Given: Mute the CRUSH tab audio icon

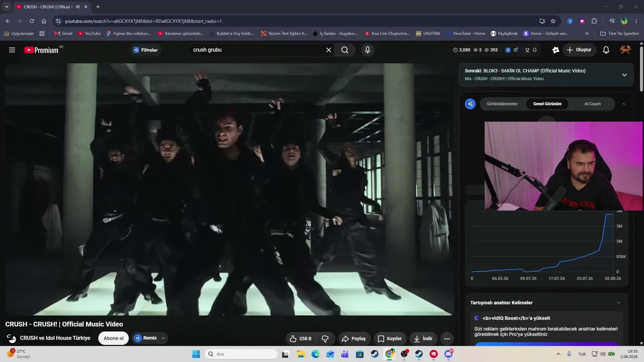Looking at the screenshot, I should pyautogui.click(x=78, y=7).
